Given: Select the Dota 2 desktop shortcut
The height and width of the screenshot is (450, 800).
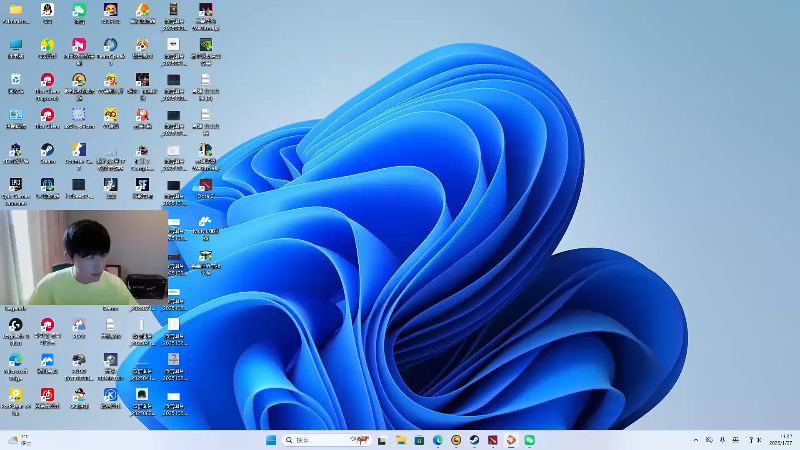Looking at the screenshot, I should coord(205,186).
